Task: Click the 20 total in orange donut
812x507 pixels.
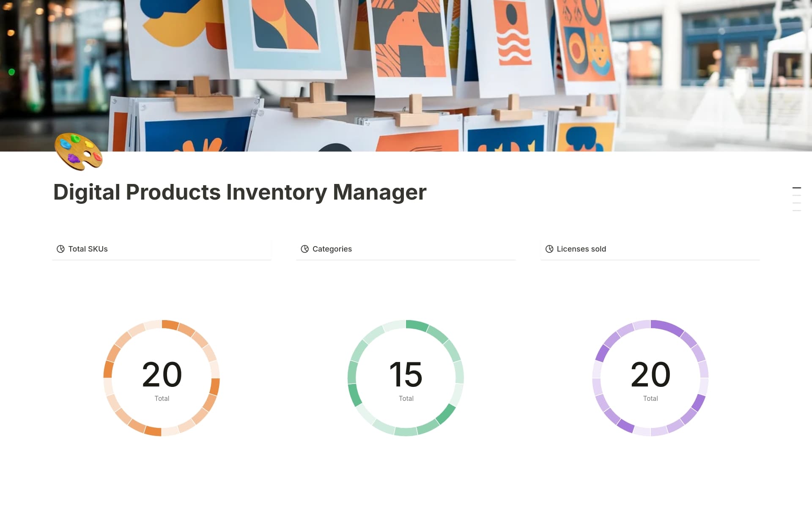Action: click(162, 375)
